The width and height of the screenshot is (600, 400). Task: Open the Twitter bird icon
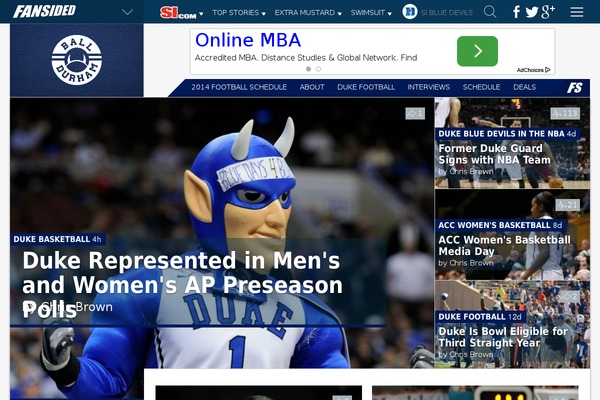532,12
